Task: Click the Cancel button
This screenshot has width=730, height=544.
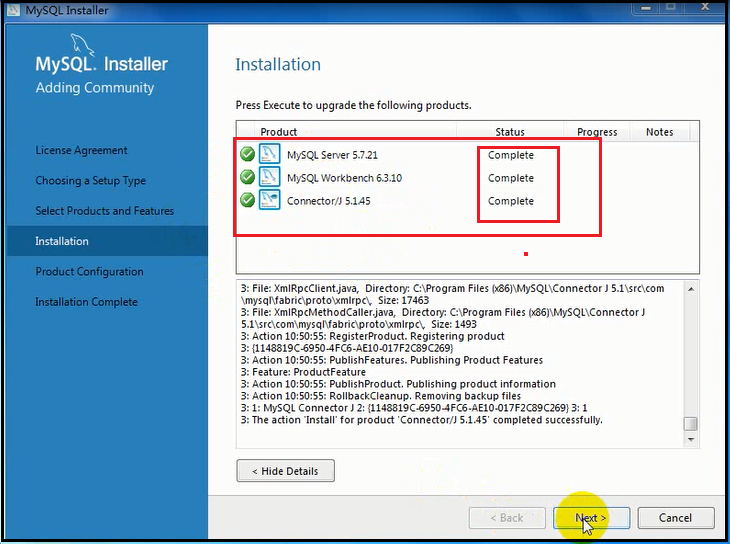Action: click(676, 518)
